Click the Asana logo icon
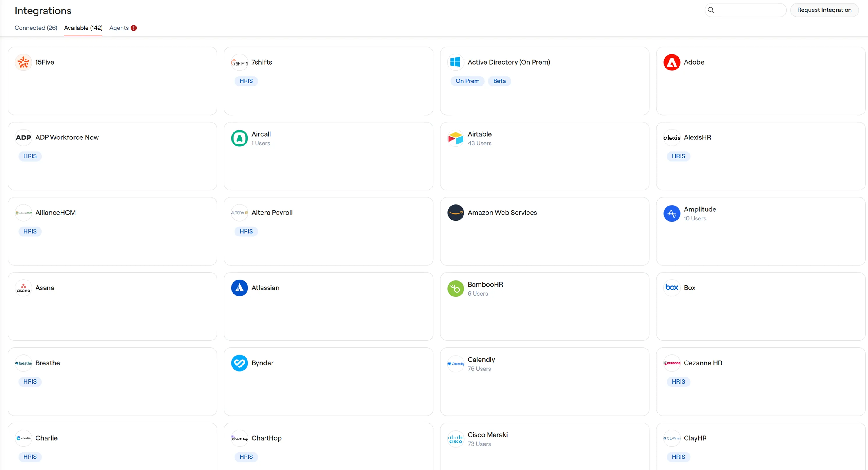This screenshot has height=470, width=868. click(x=24, y=288)
